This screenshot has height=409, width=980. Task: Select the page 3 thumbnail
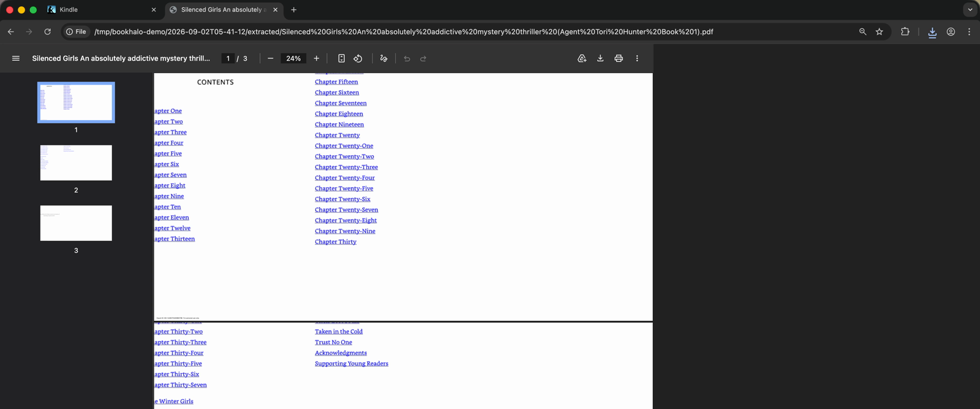click(76, 223)
